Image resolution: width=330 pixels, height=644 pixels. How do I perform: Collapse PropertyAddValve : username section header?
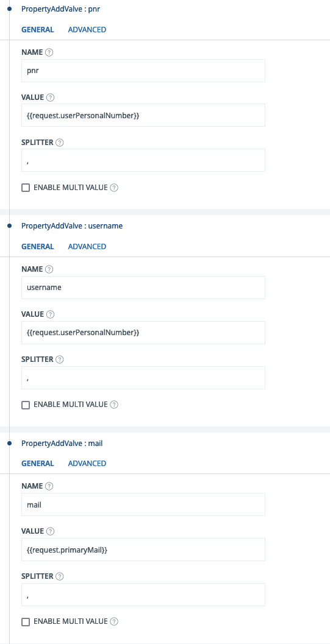click(x=72, y=226)
